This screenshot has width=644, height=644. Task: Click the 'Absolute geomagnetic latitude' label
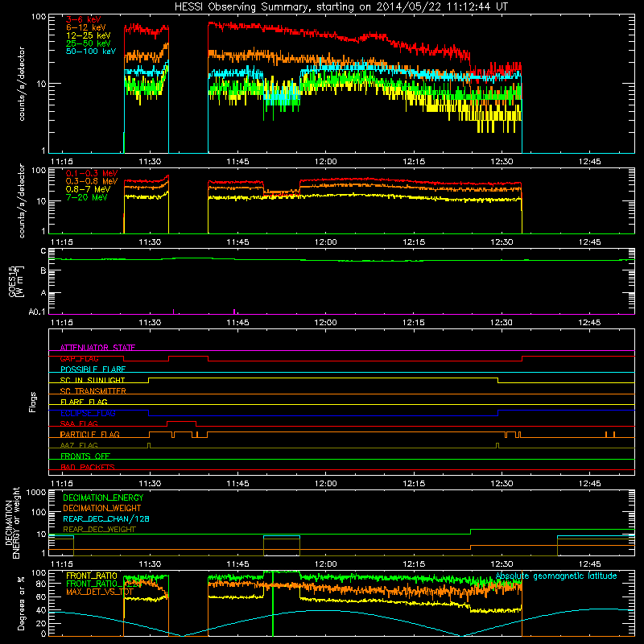(x=556, y=576)
